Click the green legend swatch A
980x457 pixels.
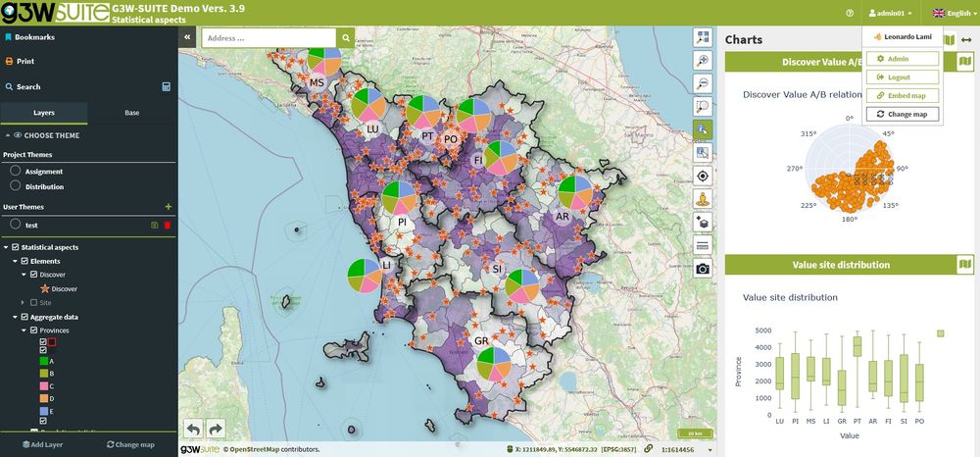coord(43,361)
